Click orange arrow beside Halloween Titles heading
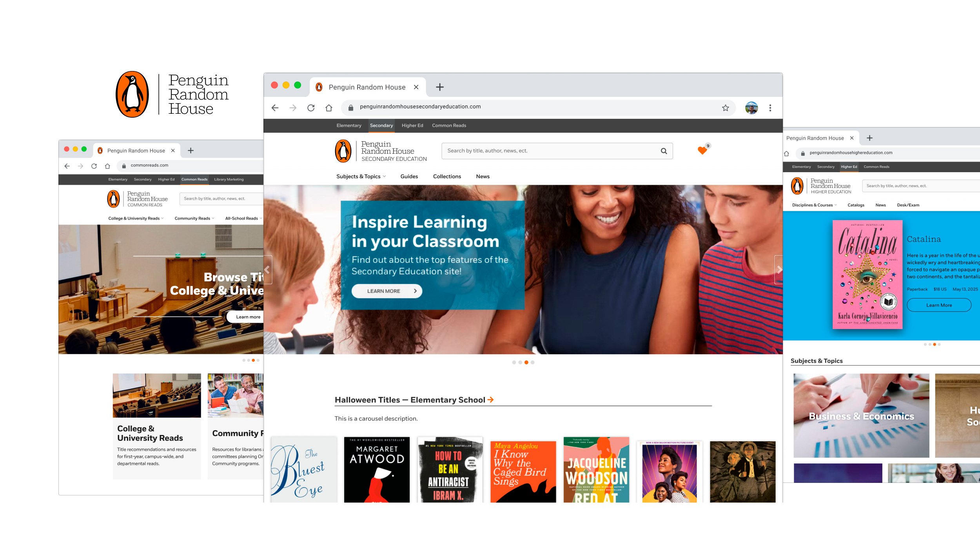Screen dimensions: 980x555 [x=490, y=400]
